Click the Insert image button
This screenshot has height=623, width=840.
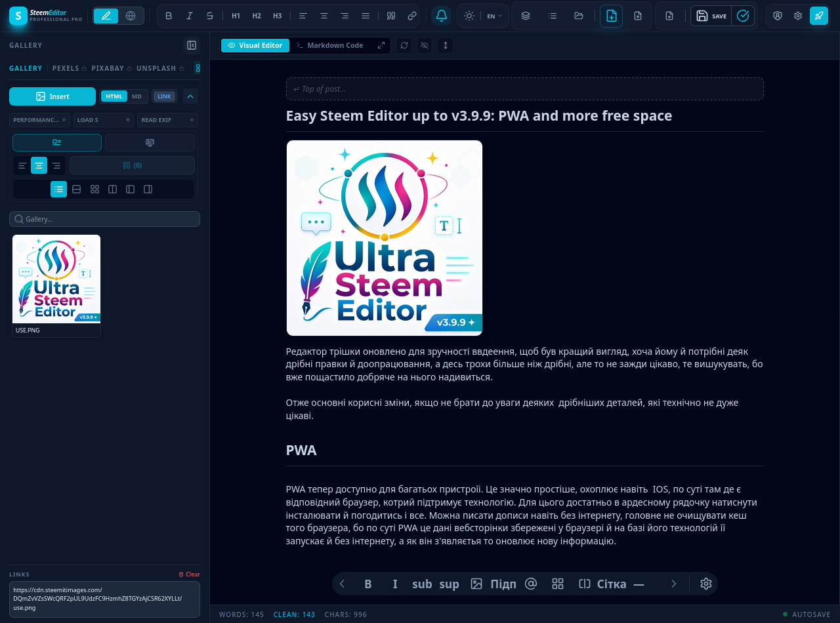click(52, 96)
